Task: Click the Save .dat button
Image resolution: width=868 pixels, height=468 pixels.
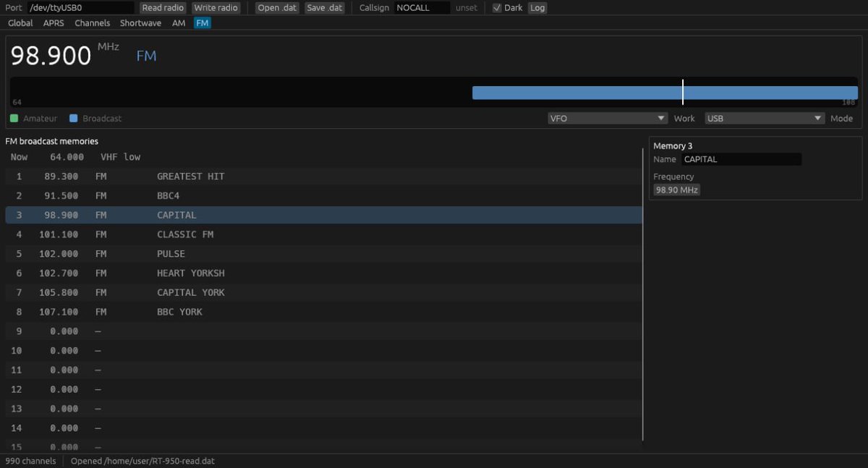Action: tap(325, 8)
